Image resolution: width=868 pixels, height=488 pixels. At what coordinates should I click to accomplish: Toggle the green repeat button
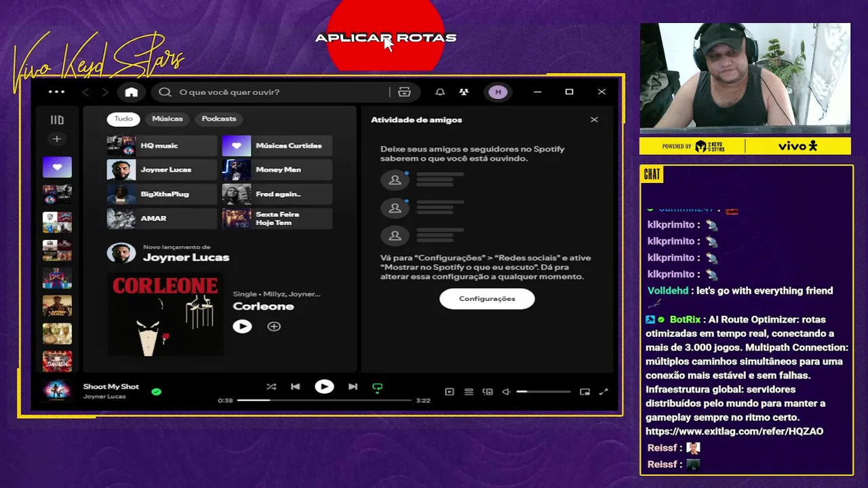pos(377,388)
